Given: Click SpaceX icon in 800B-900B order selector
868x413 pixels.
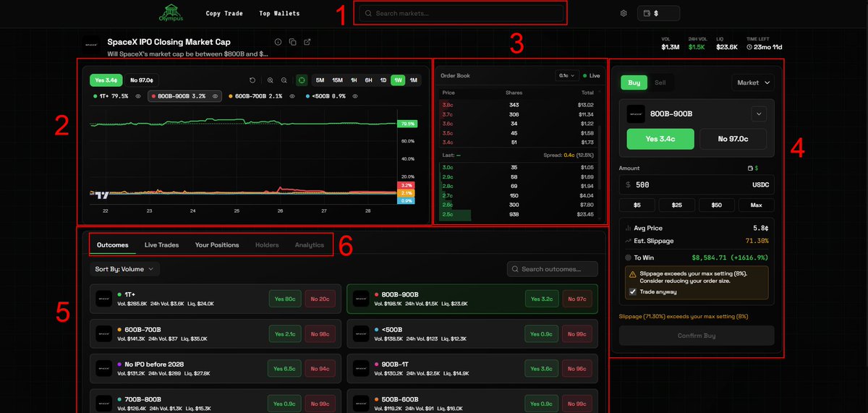Looking at the screenshot, I should 636,114.
